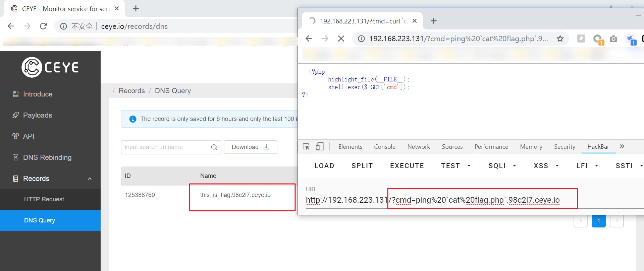Image resolution: width=644 pixels, height=271 pixels.
Task: Select the HackBar DevTools tab
Action: tap(598, 147)
